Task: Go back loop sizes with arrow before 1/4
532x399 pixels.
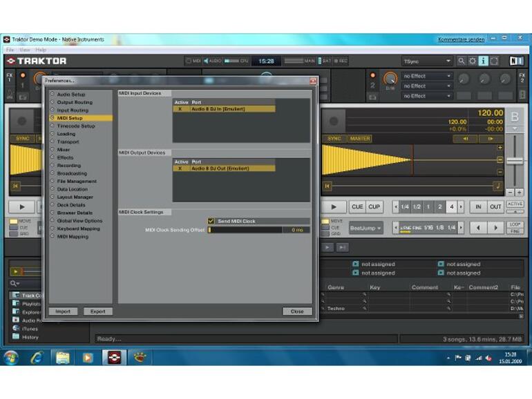Action: (396, 207)
